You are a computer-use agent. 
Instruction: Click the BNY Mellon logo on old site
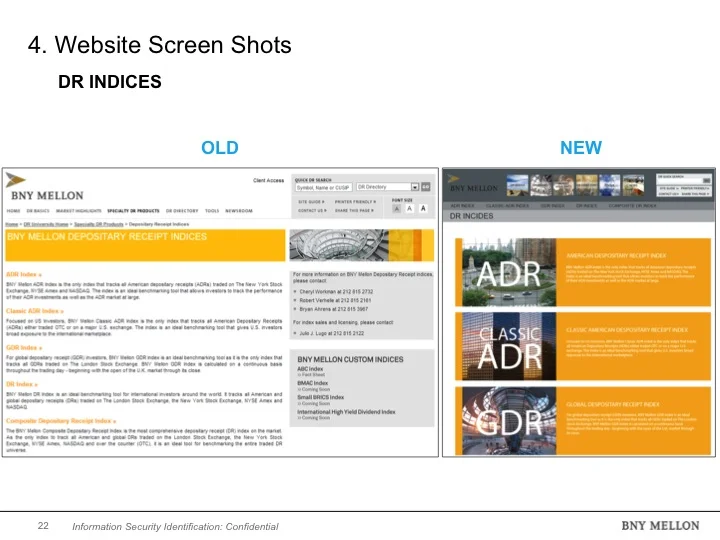tap(45, 187)
